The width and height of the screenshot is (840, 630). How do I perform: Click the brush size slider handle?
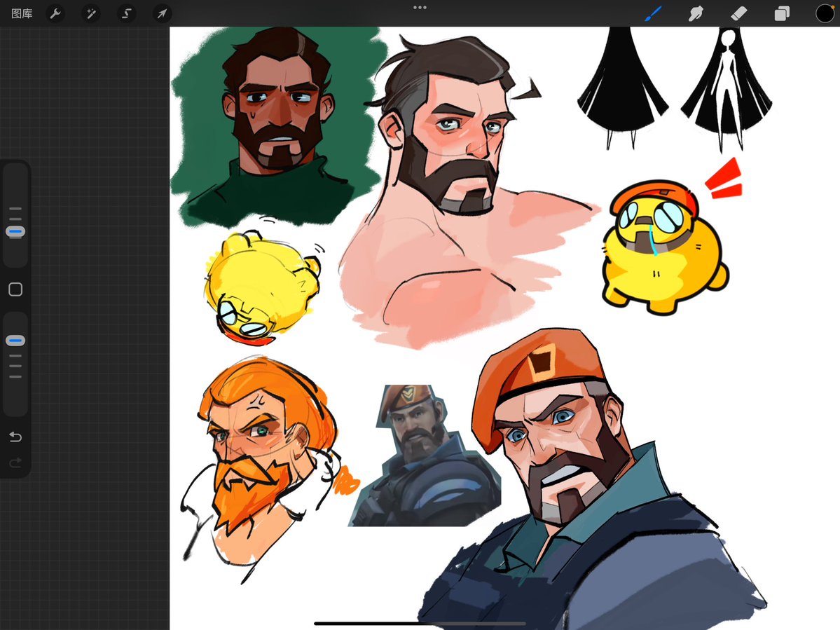15,231
